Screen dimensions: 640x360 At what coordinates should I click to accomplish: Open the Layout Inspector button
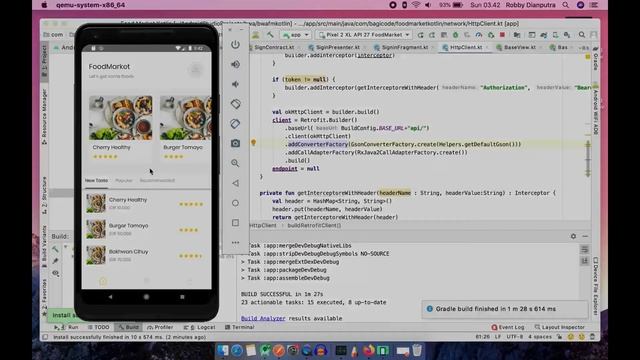pyautogui.click(x=560, y=327)
